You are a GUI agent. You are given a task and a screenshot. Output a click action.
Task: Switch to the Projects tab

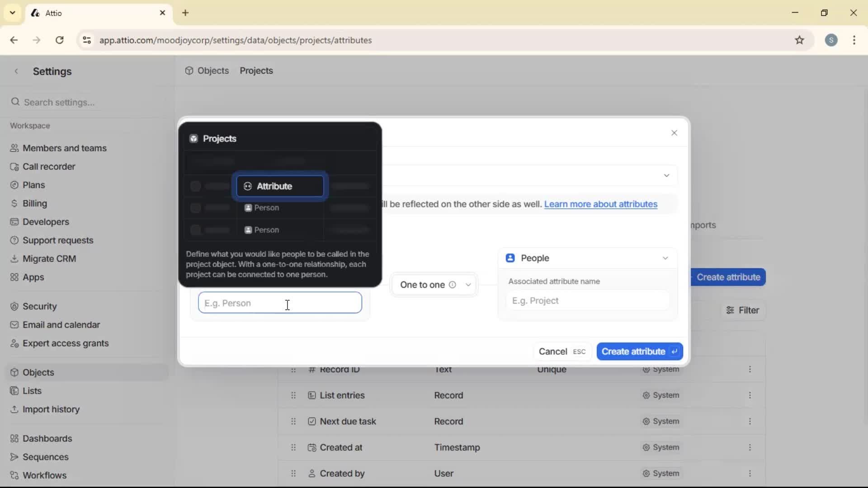[256, 70]
